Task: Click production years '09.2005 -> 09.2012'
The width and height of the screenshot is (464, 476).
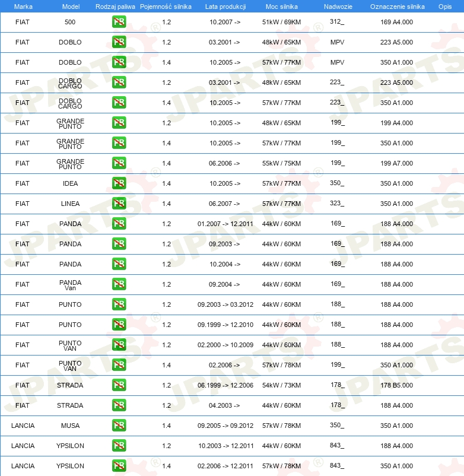Action: coord(225,426)
